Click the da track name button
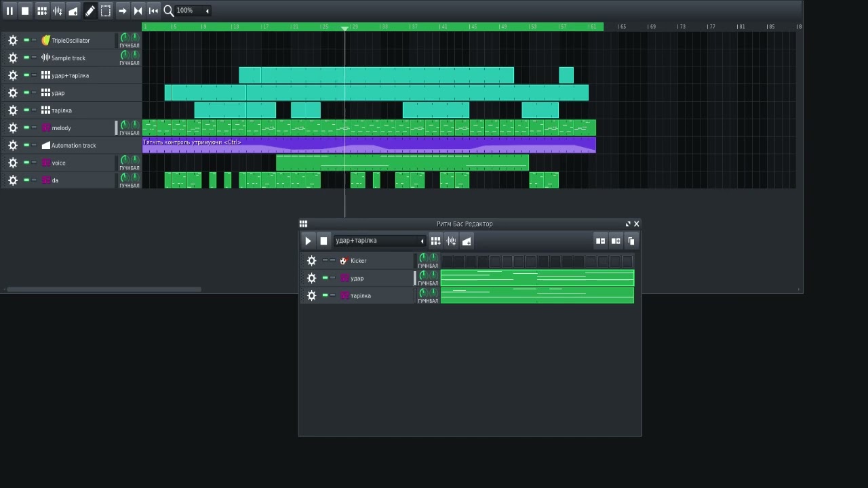This screenshot has height=488, width=868. point(55,180)
